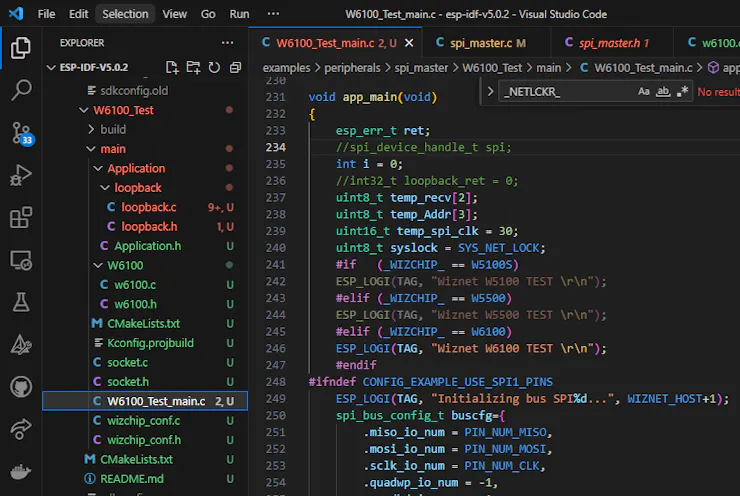Toggle Use Regular Expression in find widget

click(682, 92)
